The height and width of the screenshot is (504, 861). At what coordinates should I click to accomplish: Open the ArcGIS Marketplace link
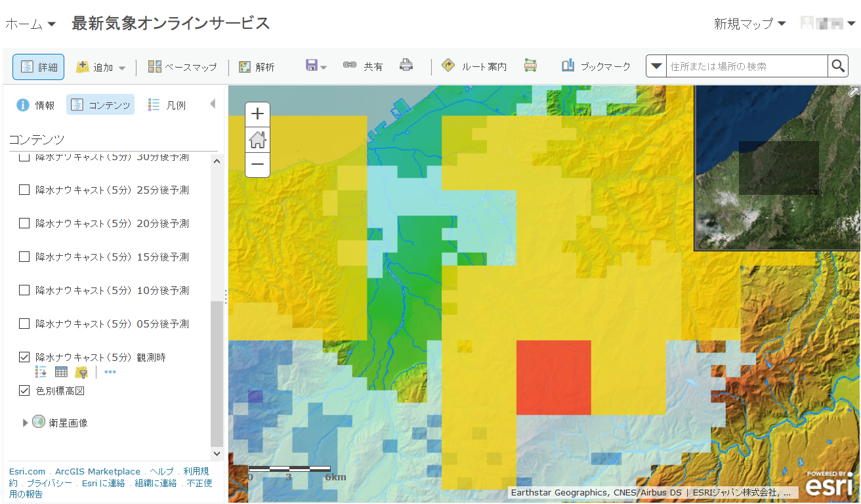pos(97,471)
